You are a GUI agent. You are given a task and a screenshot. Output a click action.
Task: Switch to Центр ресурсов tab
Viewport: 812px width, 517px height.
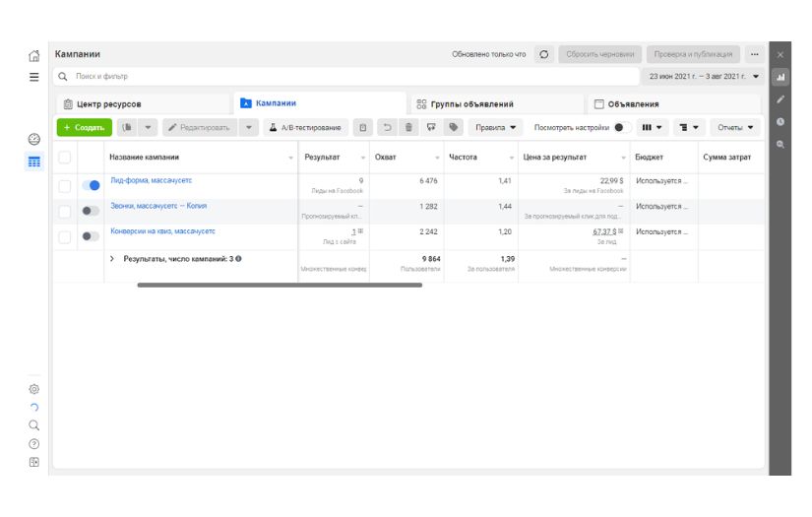[144, 104]
